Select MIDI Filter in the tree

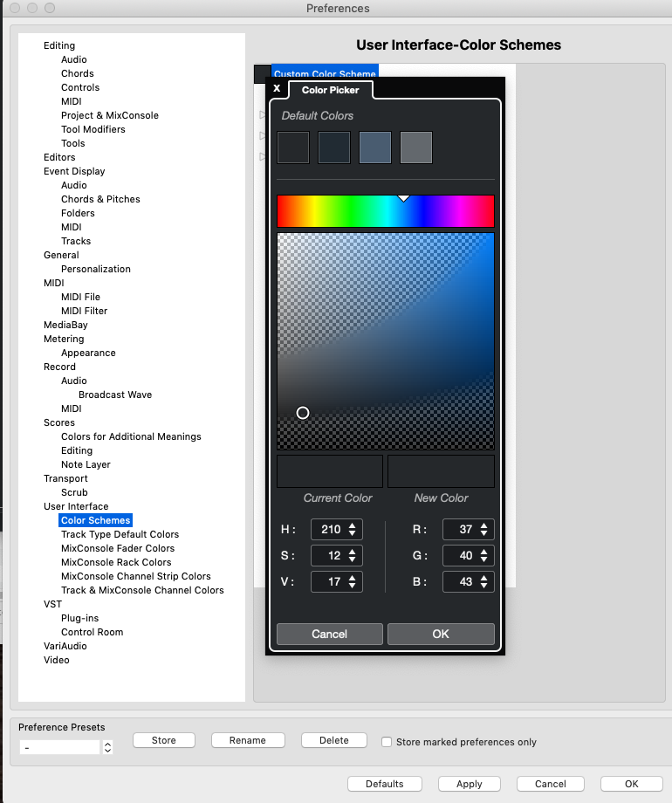84,311
